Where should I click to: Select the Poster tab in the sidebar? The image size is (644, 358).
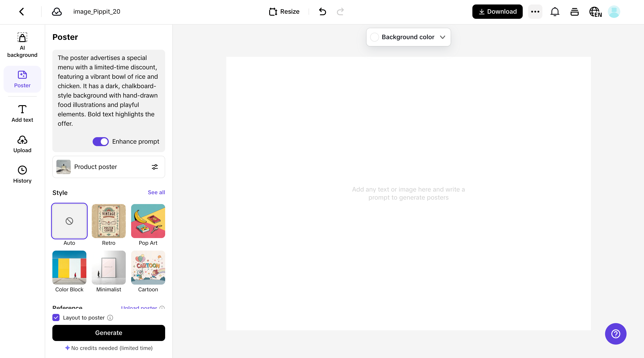pos(22,79)
